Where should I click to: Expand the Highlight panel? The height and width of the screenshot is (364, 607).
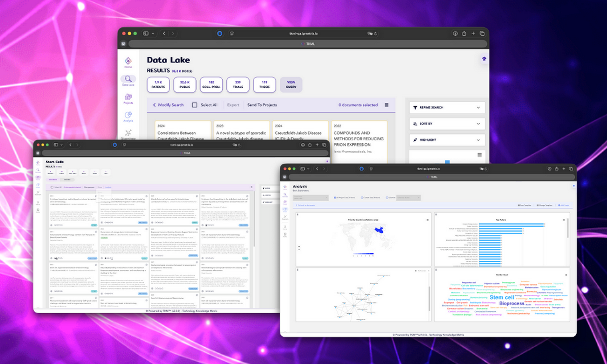[x=447, y=140]
